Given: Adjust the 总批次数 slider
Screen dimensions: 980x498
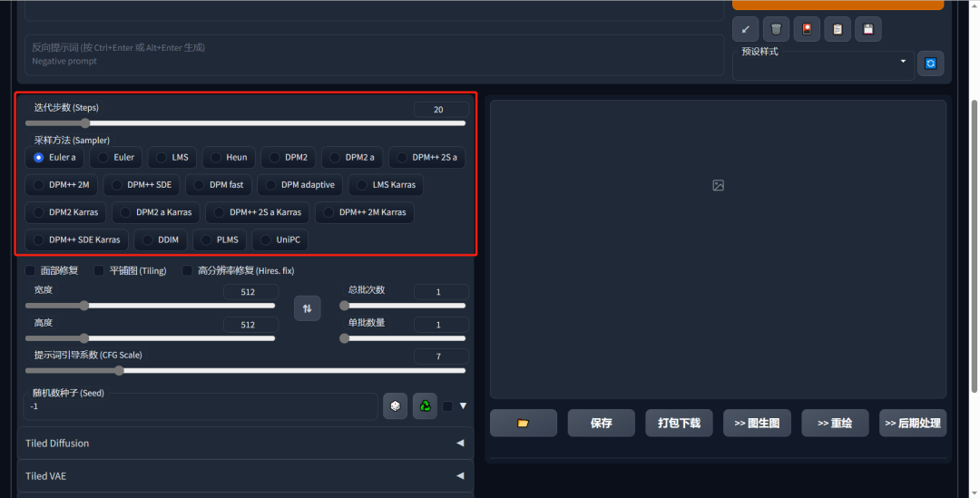Looking at the screenshot, I should click(405, 306).
